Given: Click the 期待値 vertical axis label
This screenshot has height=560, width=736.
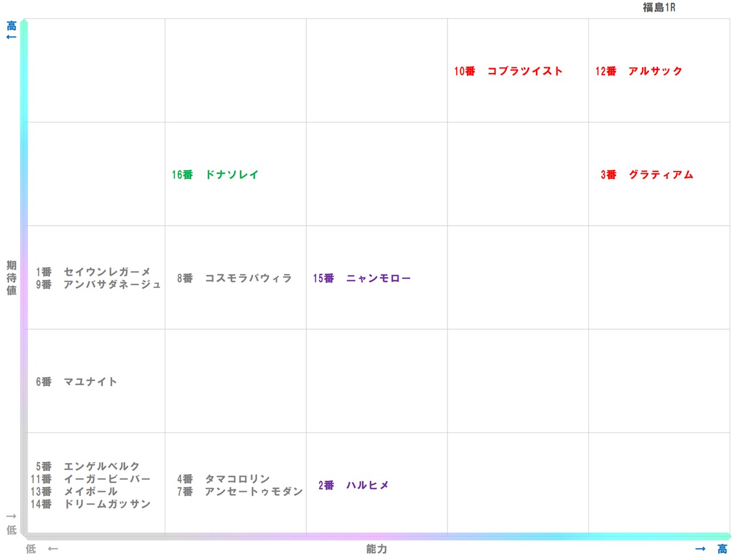Looking at the screenshot, I should (x=10, y=278).
